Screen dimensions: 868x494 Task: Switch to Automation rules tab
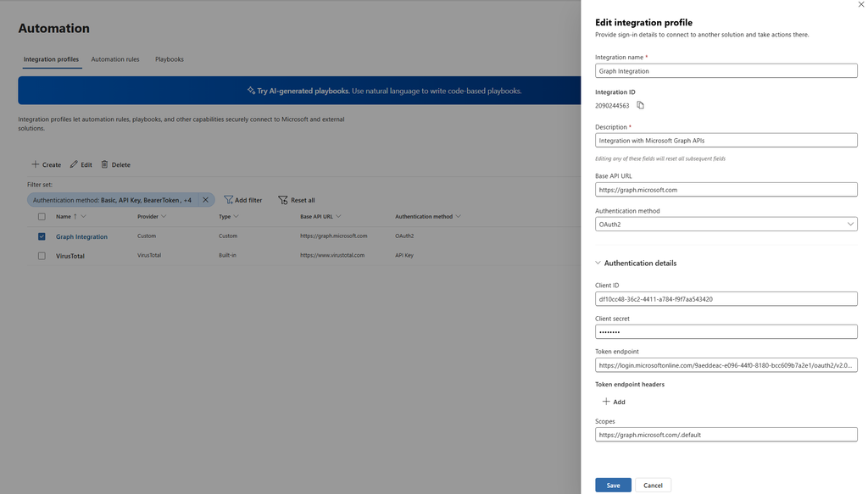coord(115,59)
